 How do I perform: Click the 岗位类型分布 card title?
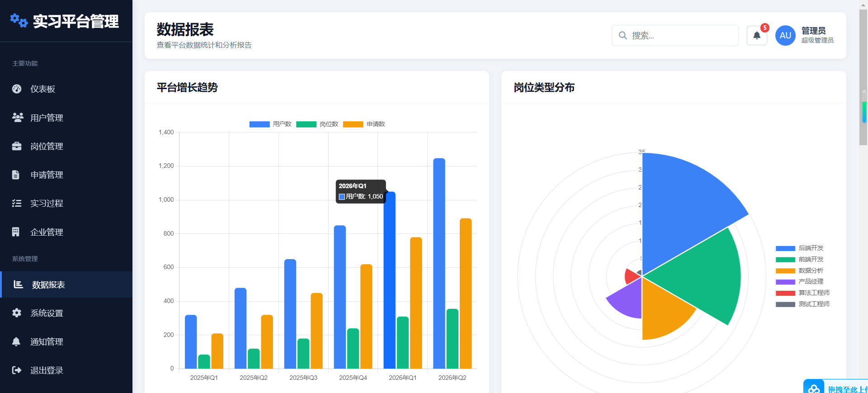(544, 87)
